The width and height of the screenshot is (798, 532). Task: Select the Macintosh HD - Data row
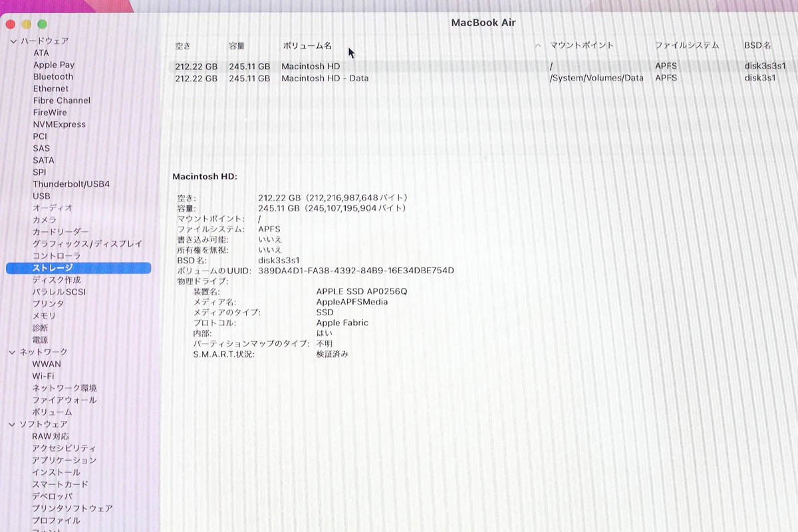[x=325, y=78]
